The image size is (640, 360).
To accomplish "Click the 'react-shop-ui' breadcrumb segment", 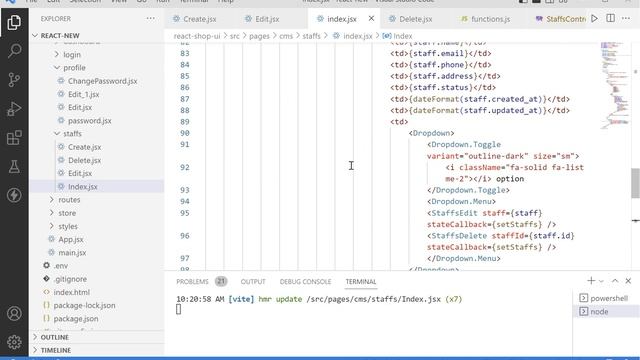I will click(x=197, y=36).
